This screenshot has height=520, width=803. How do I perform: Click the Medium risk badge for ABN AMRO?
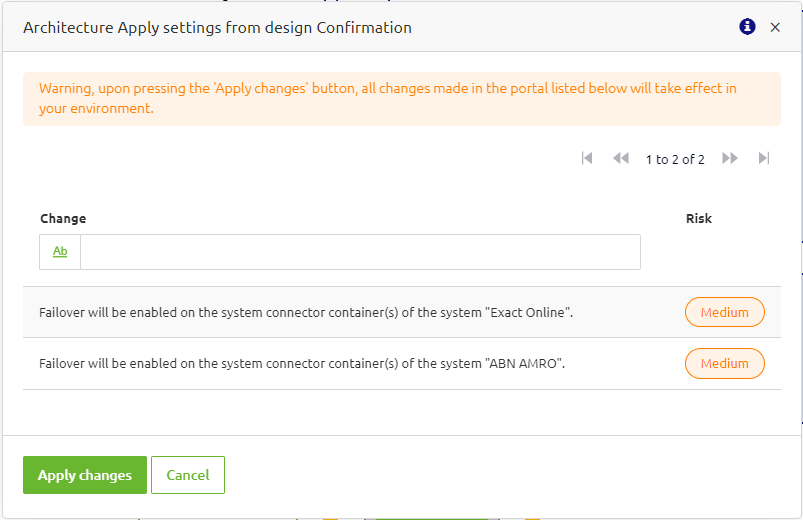(x=725, y=363)
